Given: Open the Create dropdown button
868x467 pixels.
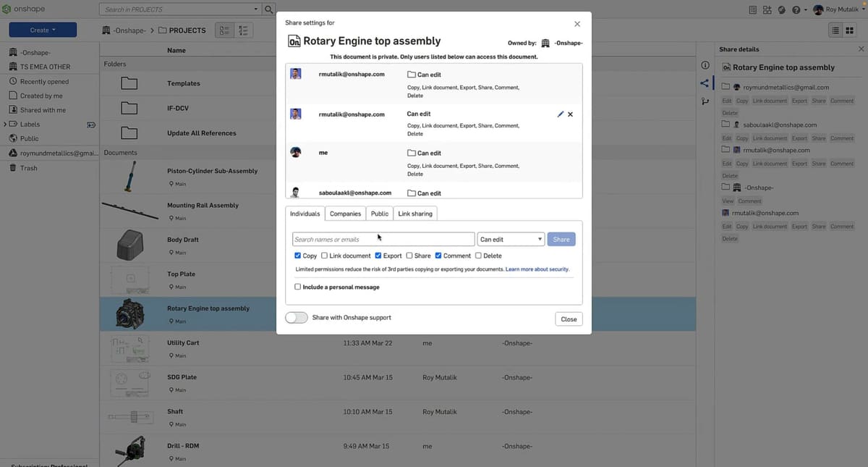Looking at the screenshot, I should pyautogui.click(x=43, y=30).
